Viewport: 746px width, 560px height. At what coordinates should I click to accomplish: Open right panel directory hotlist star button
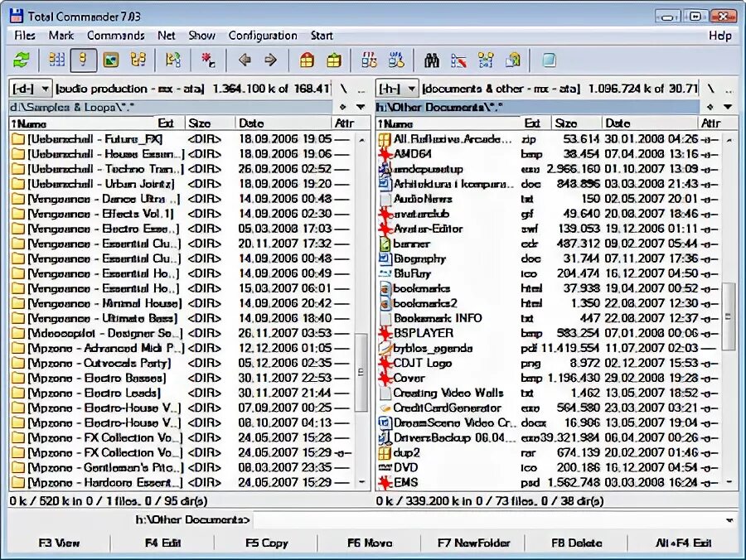pyautogui.click(x=710, y=107)
